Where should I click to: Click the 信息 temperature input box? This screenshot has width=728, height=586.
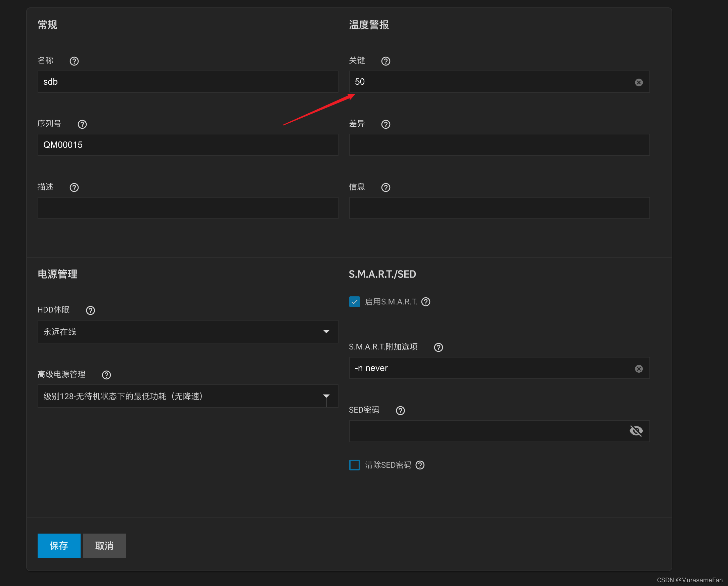(499, 208)
